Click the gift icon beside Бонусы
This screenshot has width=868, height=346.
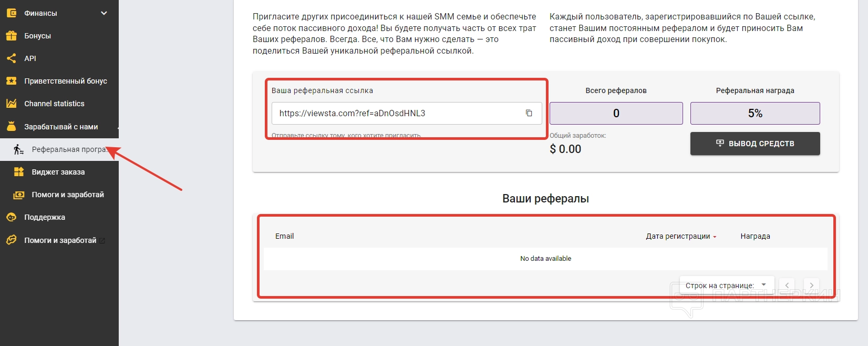pyautogui.click(x=11, y=36)
